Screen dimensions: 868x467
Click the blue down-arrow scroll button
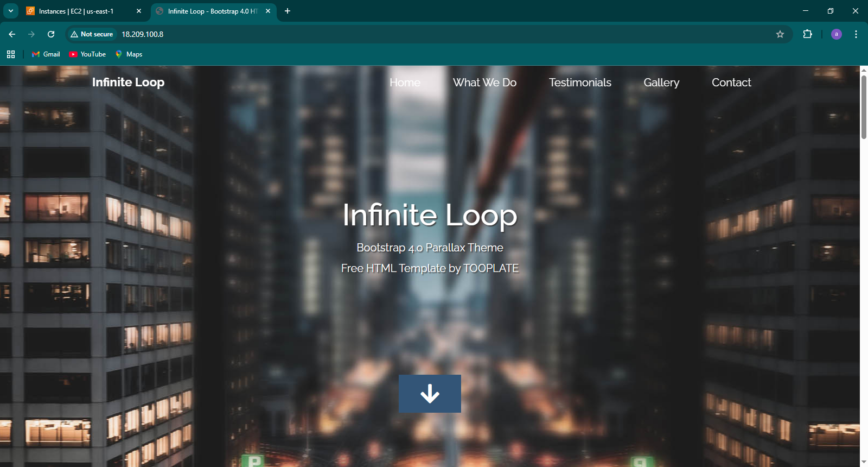pos(430,394)
